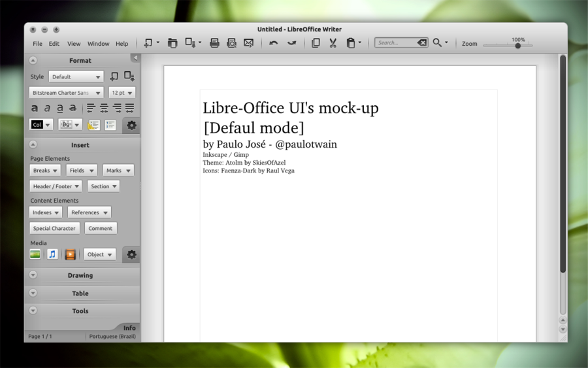Click the Cut scissors icon
588x368 pixels.
tap(333, 43)
